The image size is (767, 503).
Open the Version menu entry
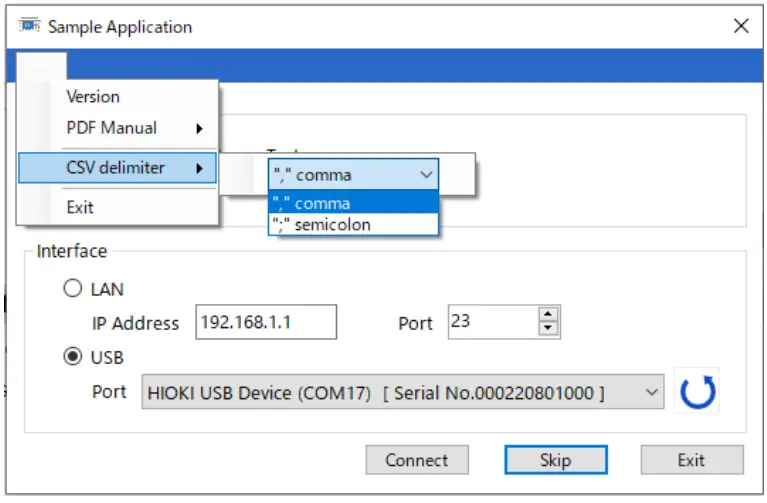(93, 97)
